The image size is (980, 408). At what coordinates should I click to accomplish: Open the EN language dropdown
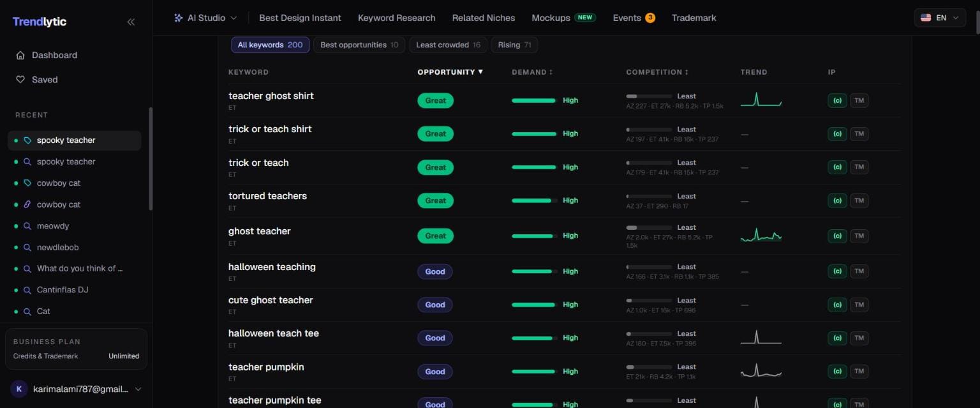click(x=940, y=18)
